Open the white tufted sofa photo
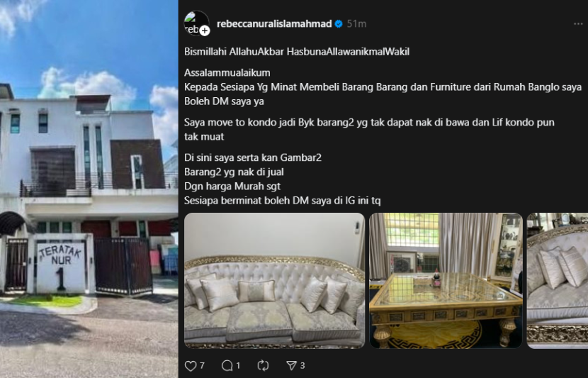Screen dimensions: 588x378 pyautogui.click(x=274, y=281)
